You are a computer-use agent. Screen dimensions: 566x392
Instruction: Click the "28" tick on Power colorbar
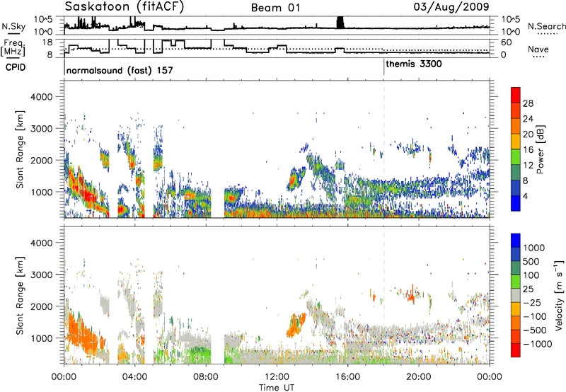pyautogui.click(x=528, y=103)
